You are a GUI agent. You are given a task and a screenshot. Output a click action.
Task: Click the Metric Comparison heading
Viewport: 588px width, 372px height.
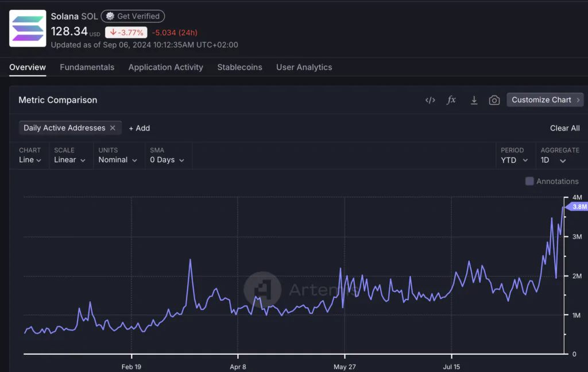(58, 100)
